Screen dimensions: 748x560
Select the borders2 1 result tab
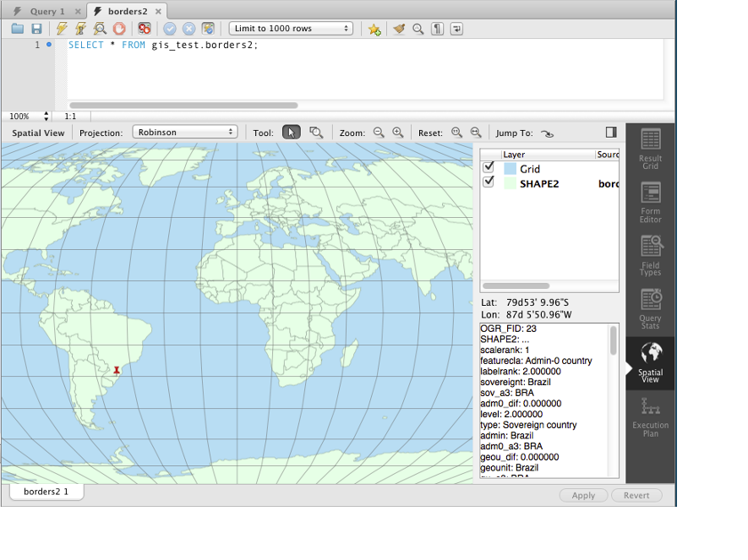pos(46,492)
